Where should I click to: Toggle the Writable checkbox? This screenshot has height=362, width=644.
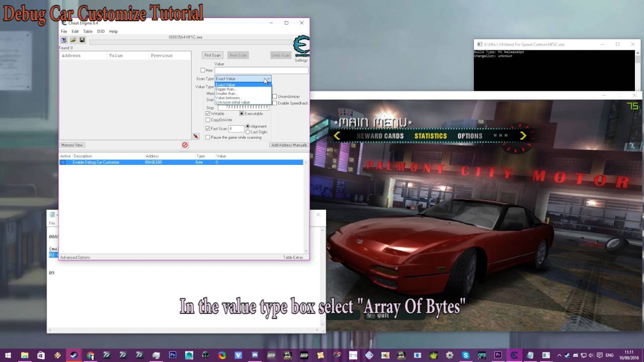pyautogui.click(x=208, y=114)
